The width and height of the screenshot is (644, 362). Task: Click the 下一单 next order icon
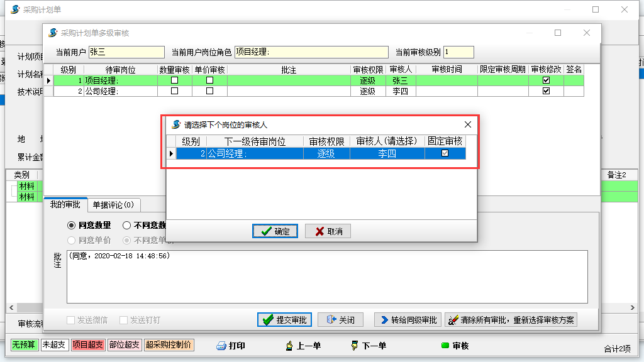point(354,344)
